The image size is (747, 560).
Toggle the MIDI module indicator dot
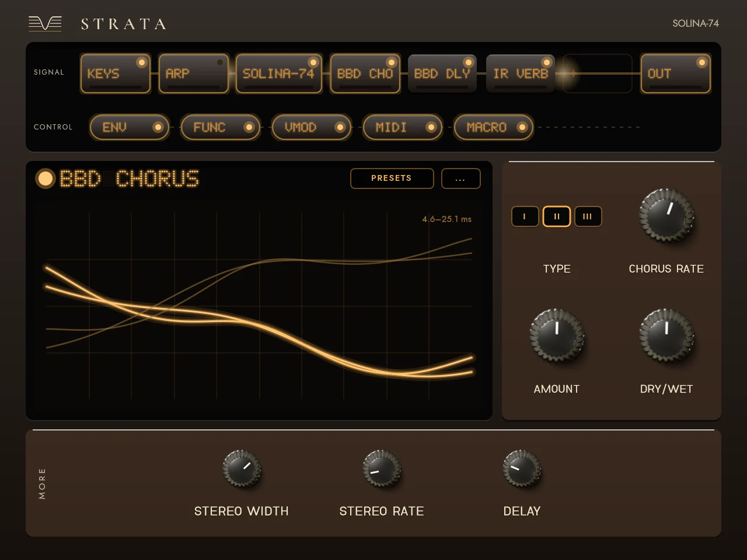pos(431,127)
